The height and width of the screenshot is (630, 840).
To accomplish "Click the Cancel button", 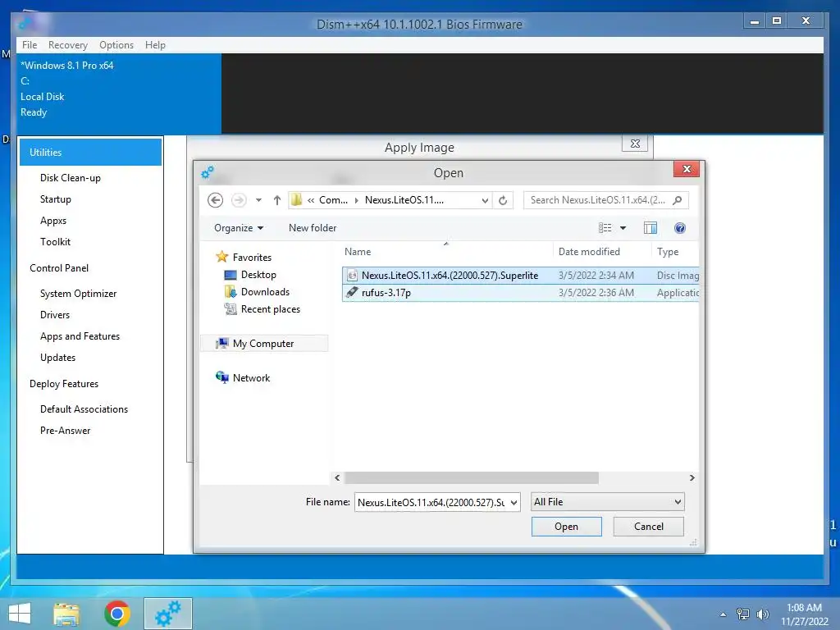I will [648, 527].
